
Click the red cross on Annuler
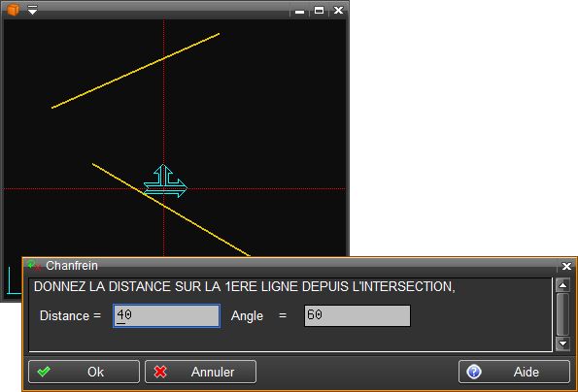160,372
